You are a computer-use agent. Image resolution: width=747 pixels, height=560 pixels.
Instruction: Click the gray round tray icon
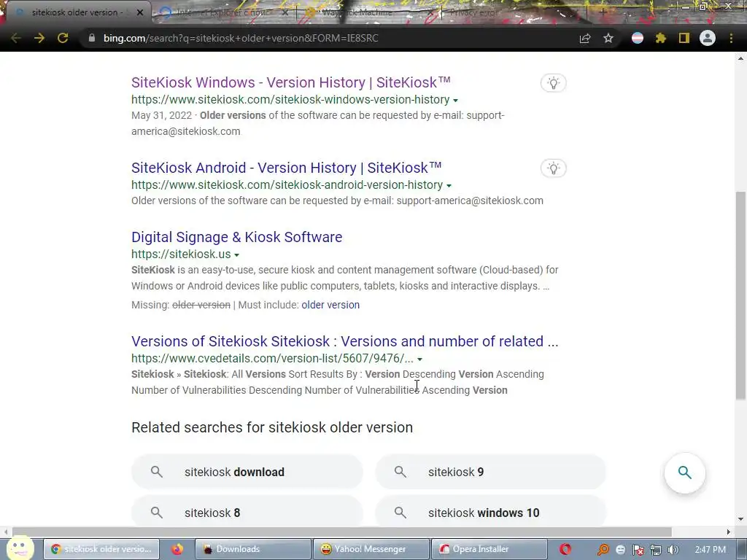620,550
